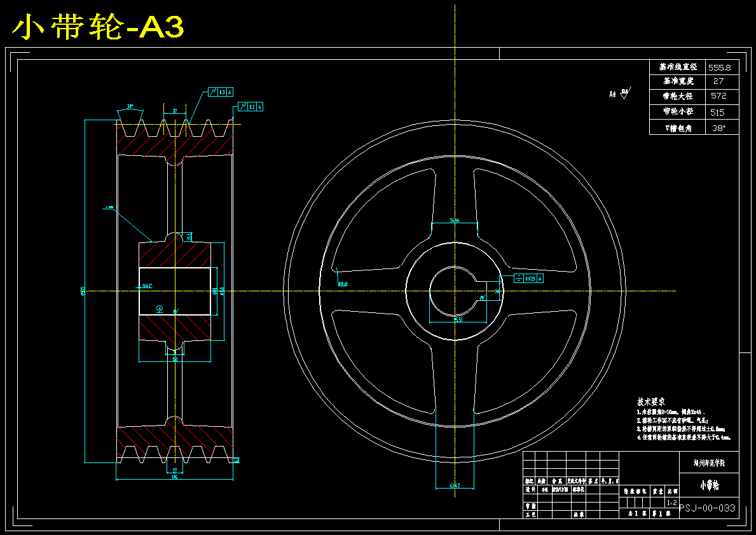The image size is (756, 535).
Task: Click drawing number 'PSJ-00-033'
Action: [x=708, y=508]
